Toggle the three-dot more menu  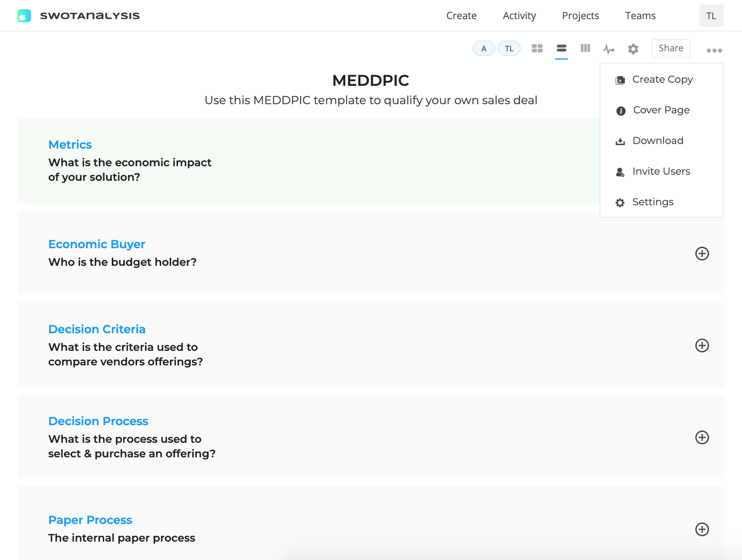point(714,50)
